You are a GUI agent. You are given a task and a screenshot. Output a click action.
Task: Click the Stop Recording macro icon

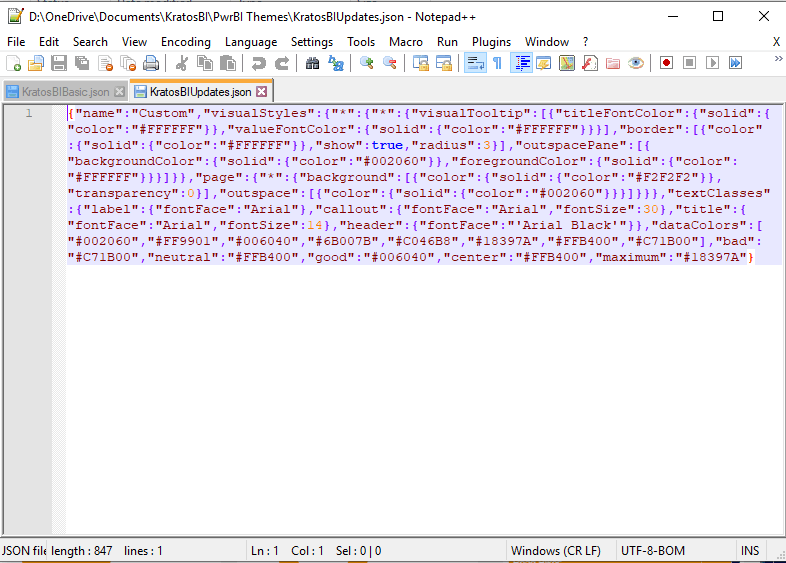[689, 63]
